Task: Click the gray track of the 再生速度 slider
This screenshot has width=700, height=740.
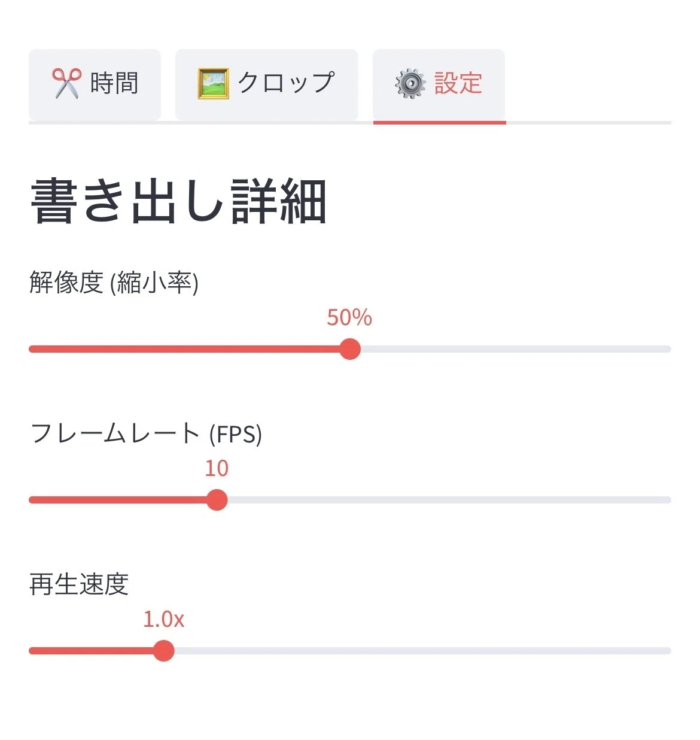Action: tap(422, 651)
